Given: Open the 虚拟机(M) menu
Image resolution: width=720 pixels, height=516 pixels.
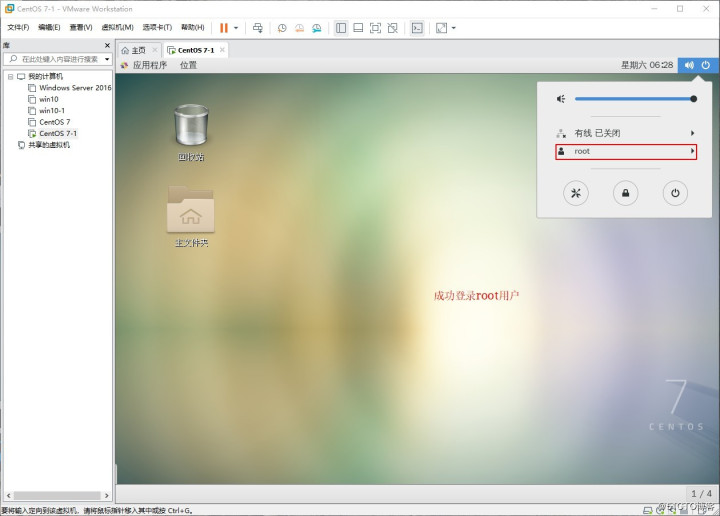Looking at the screenshot, I should point(118,28).
